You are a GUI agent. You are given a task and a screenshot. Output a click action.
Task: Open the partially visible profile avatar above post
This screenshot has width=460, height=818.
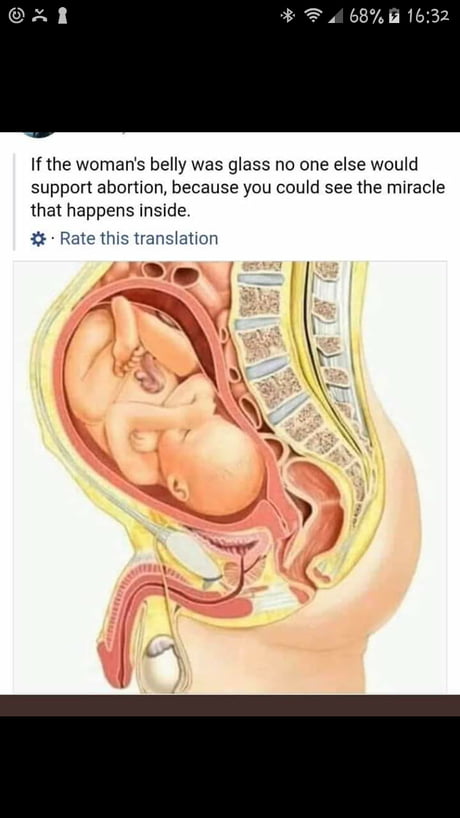pyautogui.click(x=40, y=135)
